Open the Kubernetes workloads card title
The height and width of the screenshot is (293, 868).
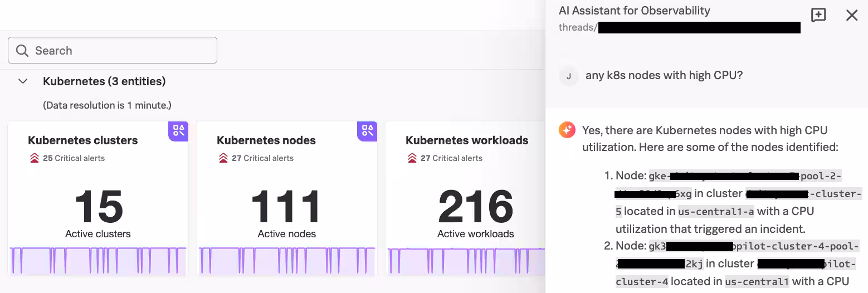(x=467, y=140)
